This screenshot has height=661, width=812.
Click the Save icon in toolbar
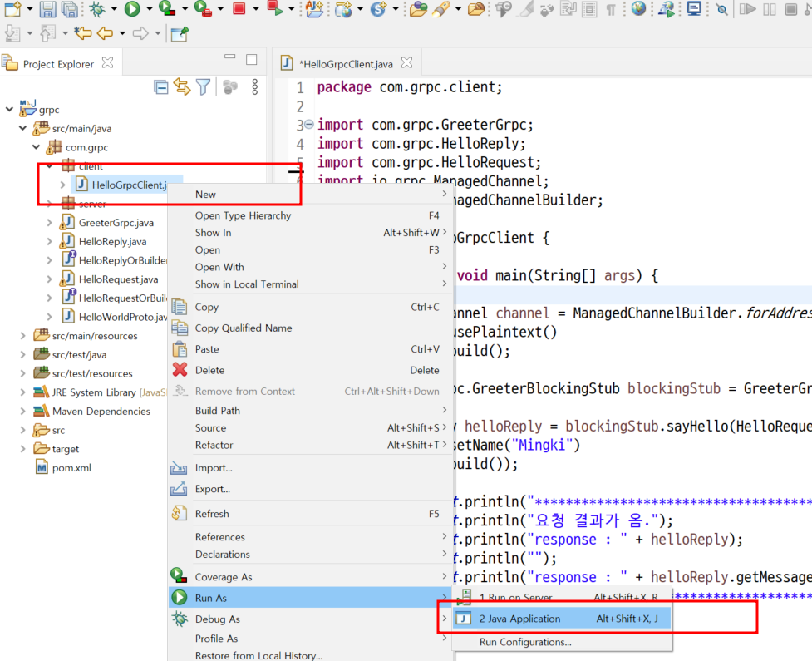click(48, 9)
